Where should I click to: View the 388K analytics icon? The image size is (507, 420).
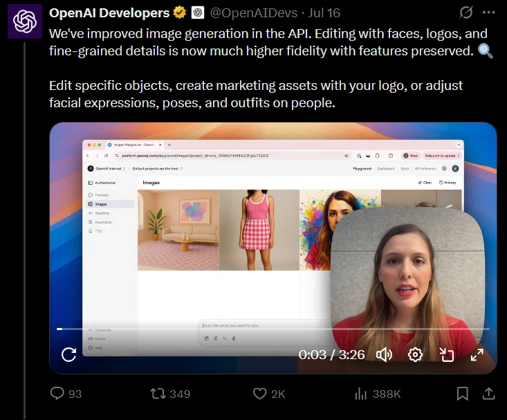tap(361, 394)
